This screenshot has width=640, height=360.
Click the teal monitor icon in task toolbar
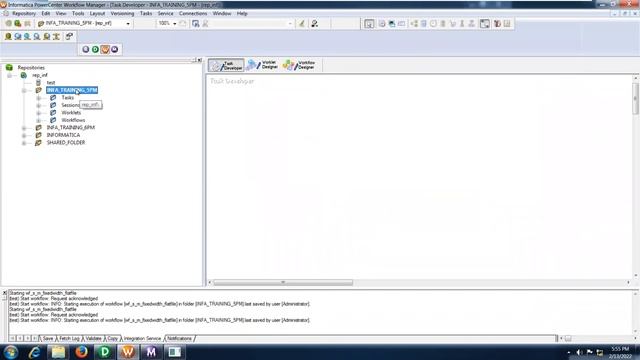click(392, 24)
